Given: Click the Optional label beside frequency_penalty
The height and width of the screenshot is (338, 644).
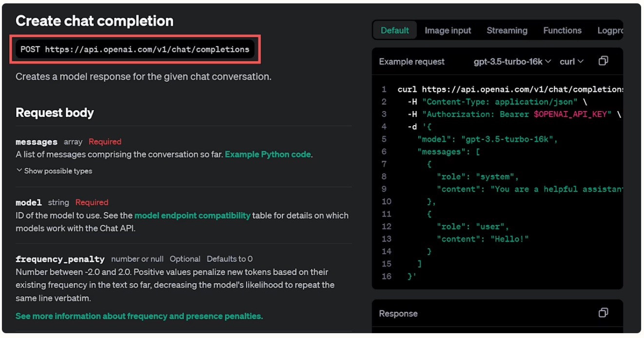Looking at the screenshot, I should point(185,259).
